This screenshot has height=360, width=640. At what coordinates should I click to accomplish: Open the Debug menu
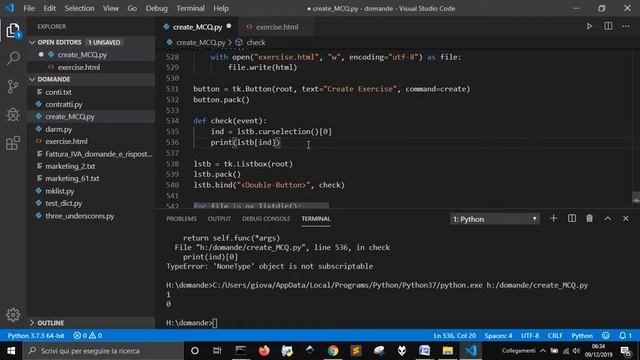pos(156,8)
